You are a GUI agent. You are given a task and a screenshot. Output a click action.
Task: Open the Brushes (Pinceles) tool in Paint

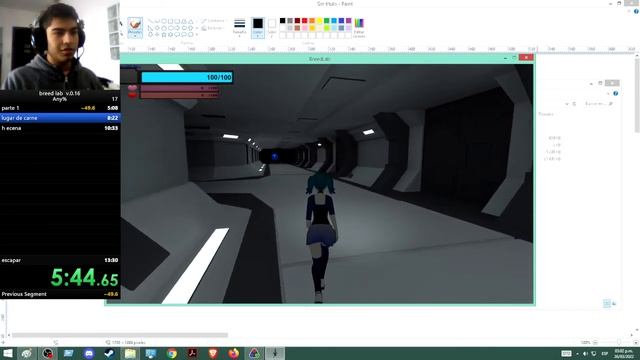click(x=135, y=27)
